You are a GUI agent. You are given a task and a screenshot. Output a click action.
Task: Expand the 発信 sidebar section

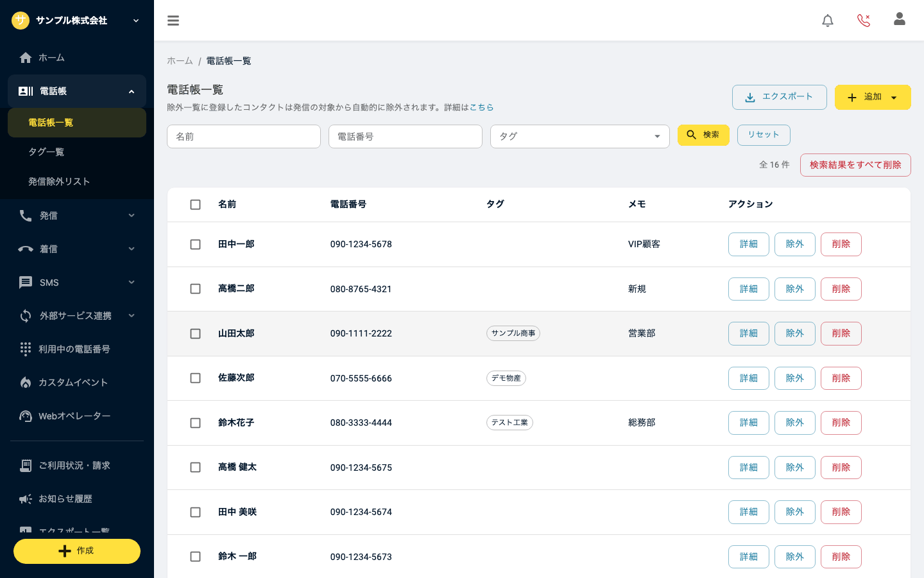(77, 216)
